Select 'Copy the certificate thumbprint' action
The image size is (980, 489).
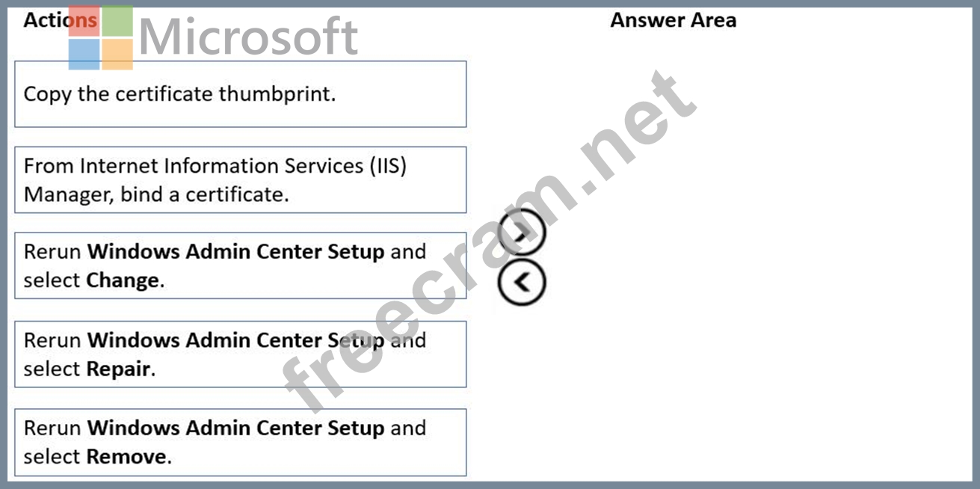pos(240,94)
